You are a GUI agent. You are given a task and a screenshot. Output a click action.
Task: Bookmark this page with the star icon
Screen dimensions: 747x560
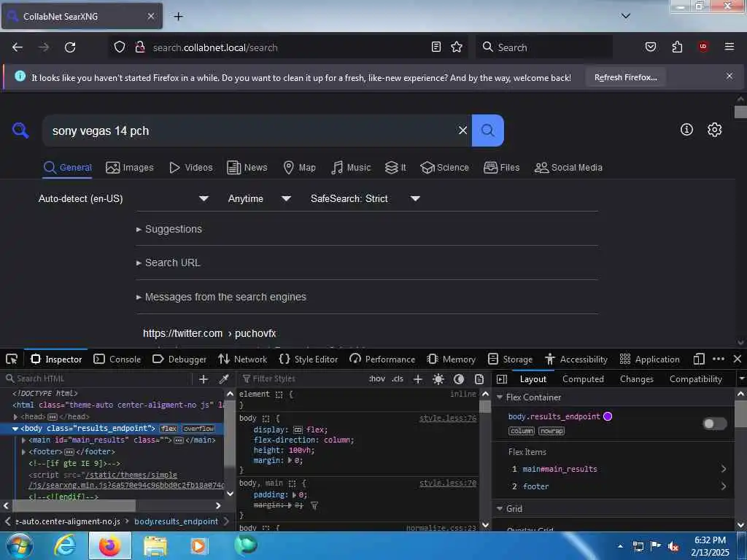click(x=457, y=47)
